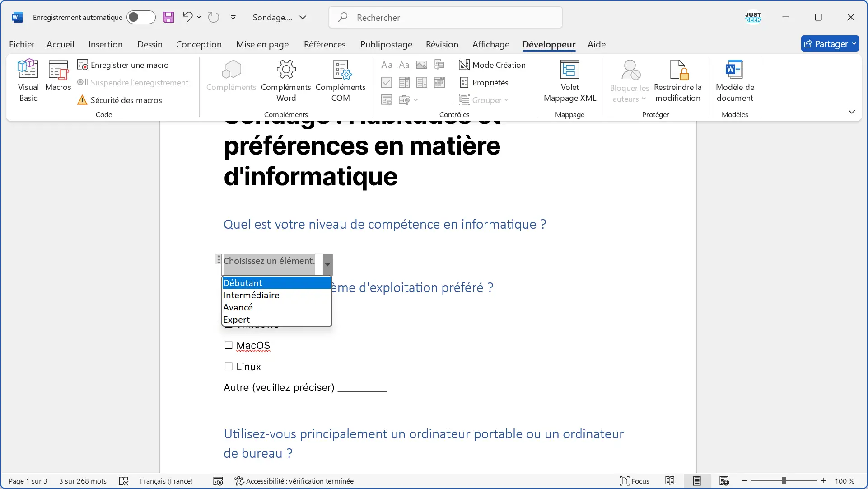
Task: Click the redo arrow icon
Action: (x=213, y=17)
